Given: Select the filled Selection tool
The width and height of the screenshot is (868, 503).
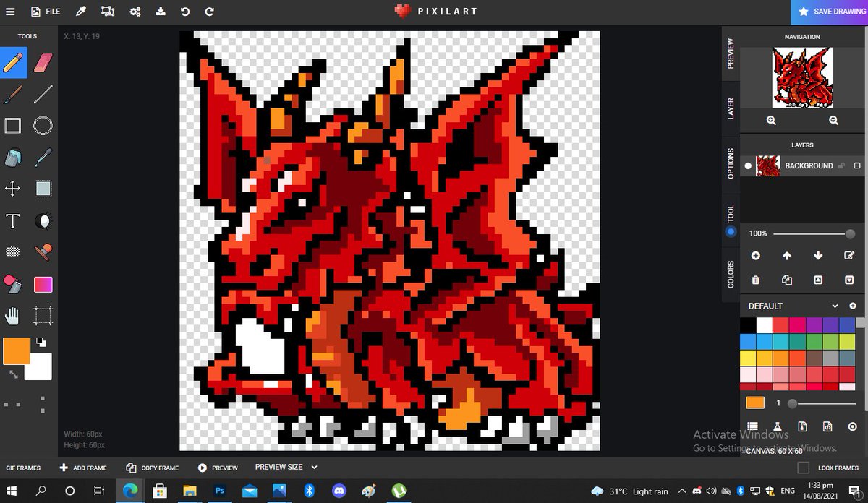Looking at the screenshot, I should click(43, 189).
